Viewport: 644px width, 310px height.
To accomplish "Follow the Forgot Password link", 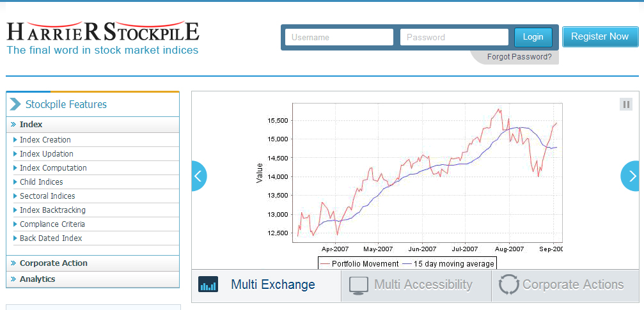I will tap(519, 57).
